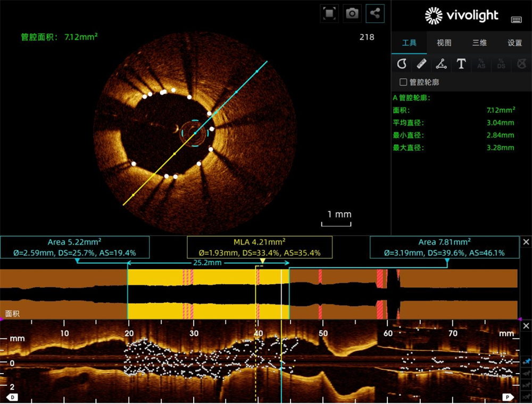The image size is (532, 404).
Task: Click the magenta marker at profile left edge
Action: coord(2,319)
